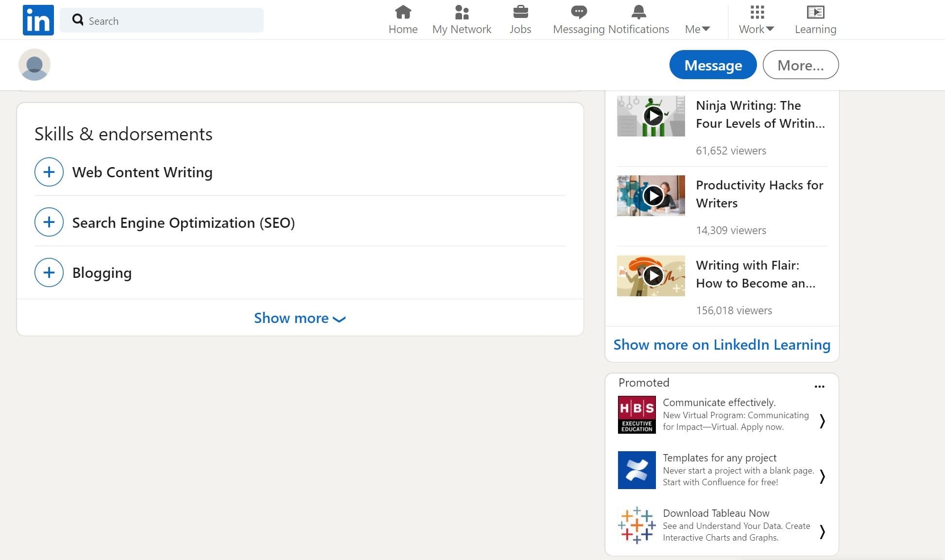Add Search Engine Optimization skill with plus button
Image resolution: width=945 pixels, height=560 pixels.
point(49,222)
